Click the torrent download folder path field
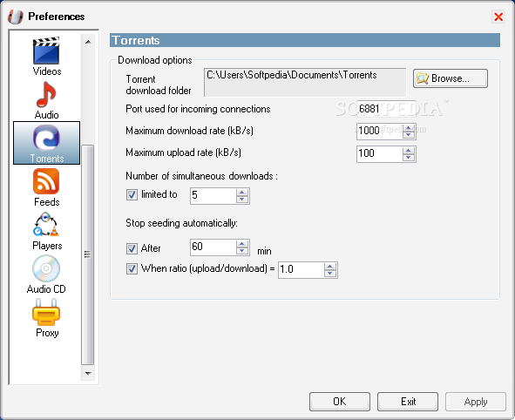Image resolution: width=515 pixels, height=420 pixels. pyautogui.click(x=305, y=83)
